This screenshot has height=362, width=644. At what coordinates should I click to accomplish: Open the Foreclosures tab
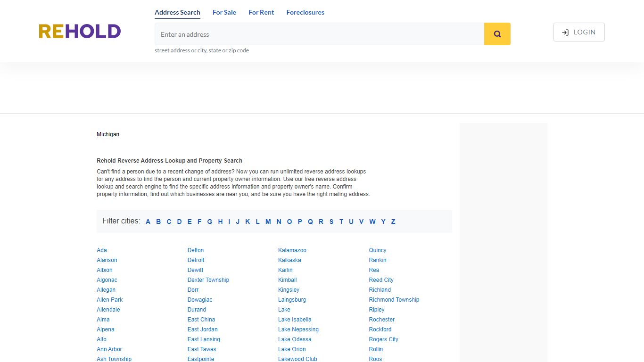pos(305,12)
